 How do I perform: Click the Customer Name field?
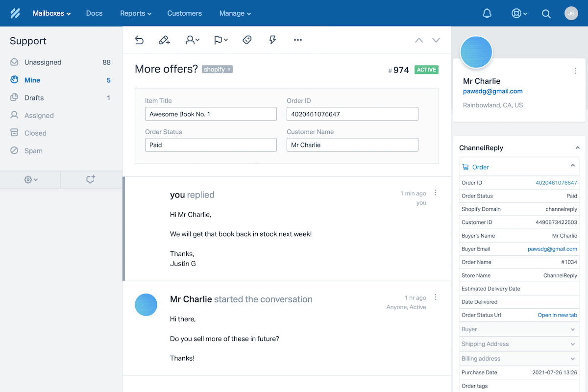coord(352,145)
